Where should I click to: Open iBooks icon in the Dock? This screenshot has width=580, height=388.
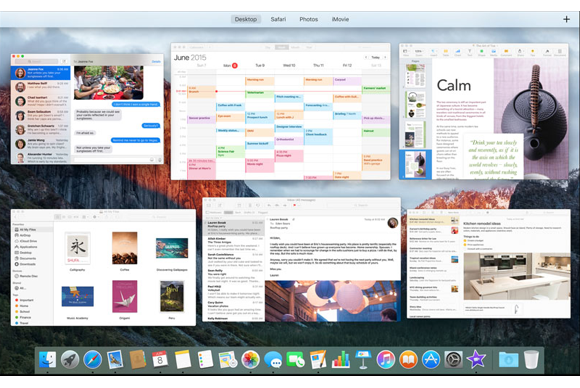pyautogui.click(x=408, y=360)
